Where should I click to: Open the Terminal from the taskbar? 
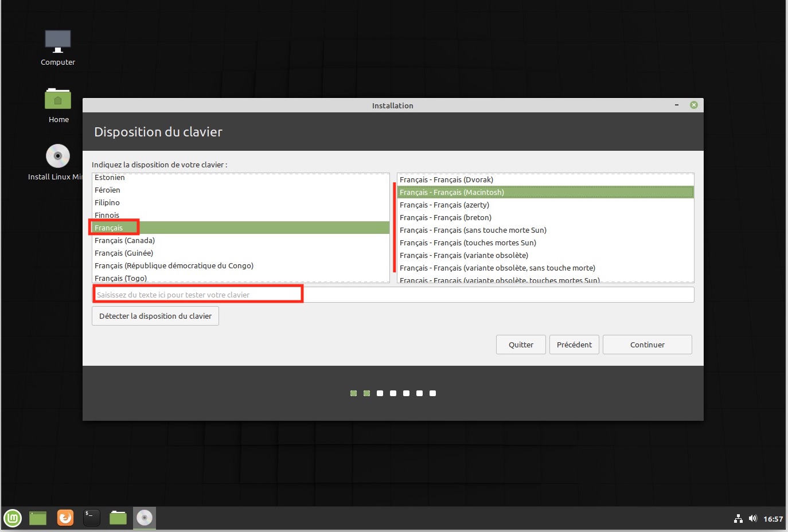click(x=92, y=518)
